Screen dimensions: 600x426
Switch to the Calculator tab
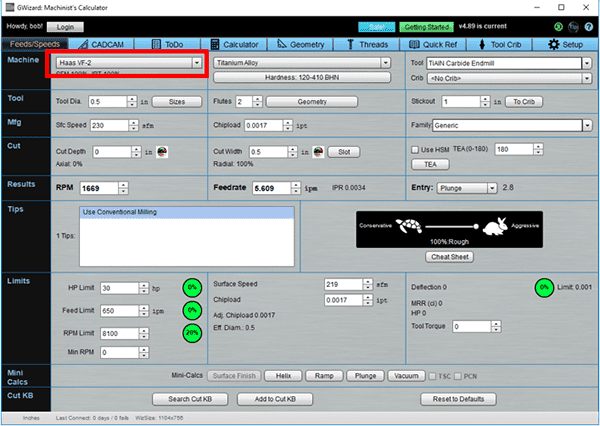tap(234, 44)
